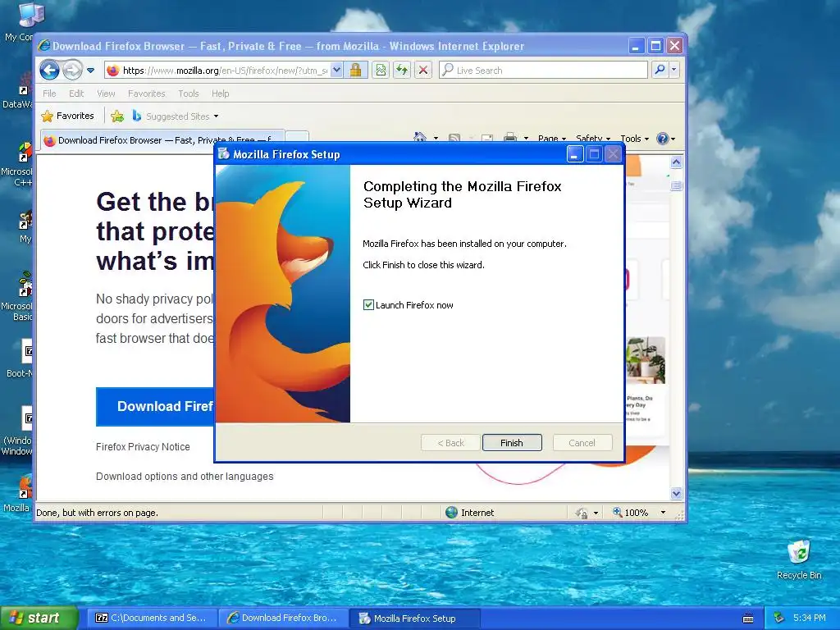840x630 pixels.
Task: Open the search provider dropdown arrow
Action: (x=674, y=70)
